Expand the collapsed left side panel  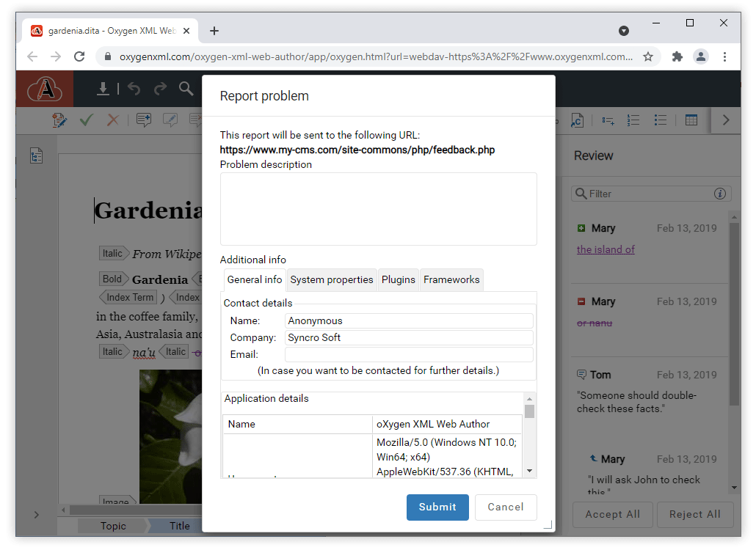point(37,515)
